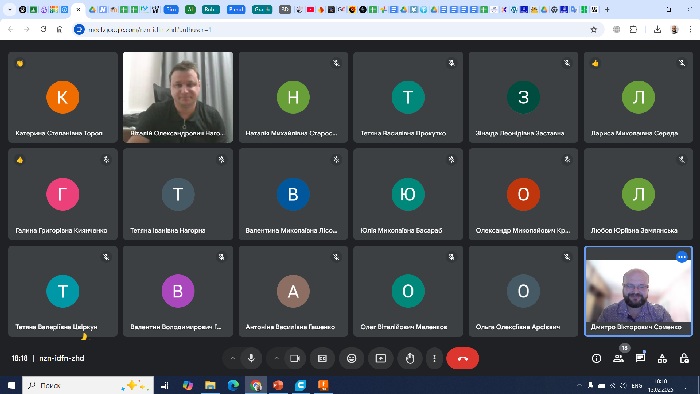Click the dark green З avatar of Зінаїда
This screenshot has width=700, height=394.
[x=523, y=97]
